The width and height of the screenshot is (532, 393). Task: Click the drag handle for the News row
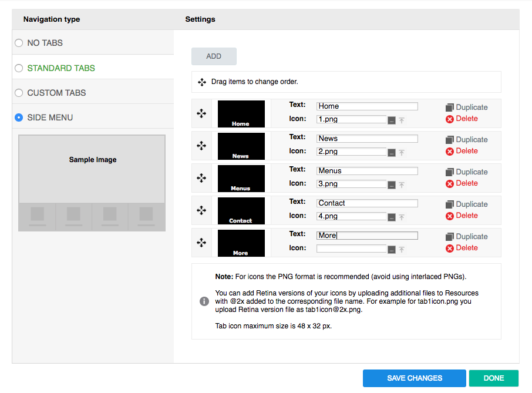click(x=201, y=146)
